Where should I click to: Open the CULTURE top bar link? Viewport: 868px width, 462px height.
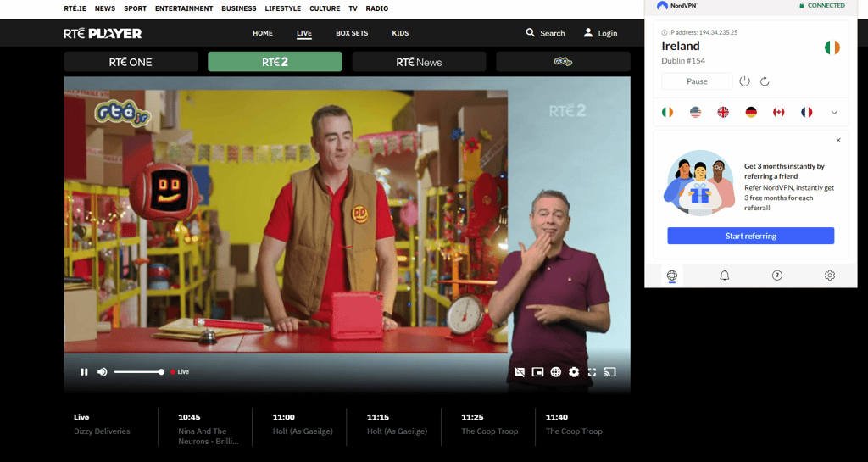[x=325, y=8]
